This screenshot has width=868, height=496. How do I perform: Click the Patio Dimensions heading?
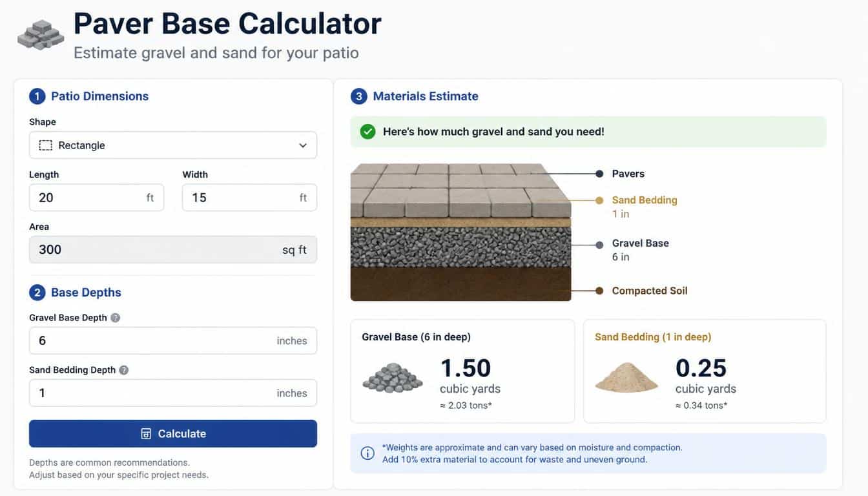[x=99, y=96]
